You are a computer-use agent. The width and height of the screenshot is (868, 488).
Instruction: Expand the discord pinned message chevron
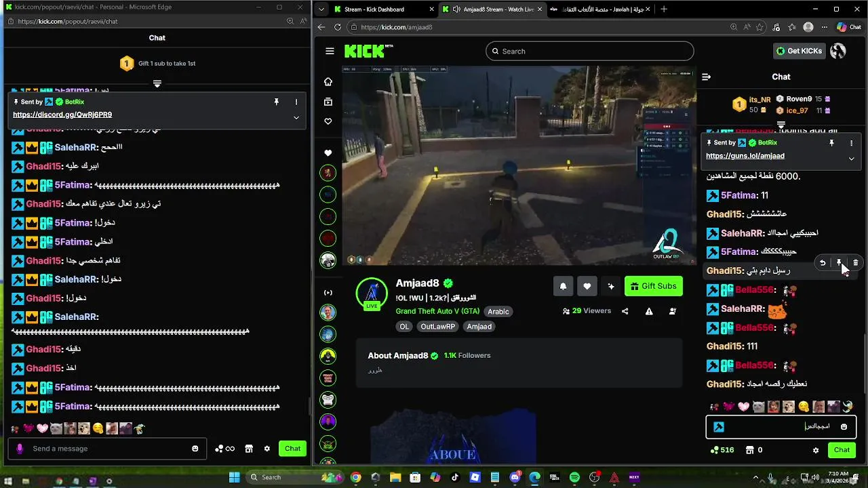(x=296, y=117)
